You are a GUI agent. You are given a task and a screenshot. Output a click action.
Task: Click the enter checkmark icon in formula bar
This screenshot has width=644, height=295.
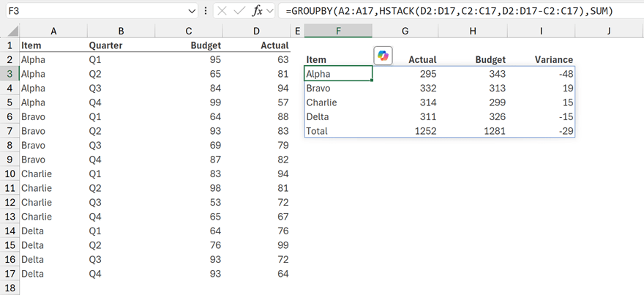pos(239,11)
